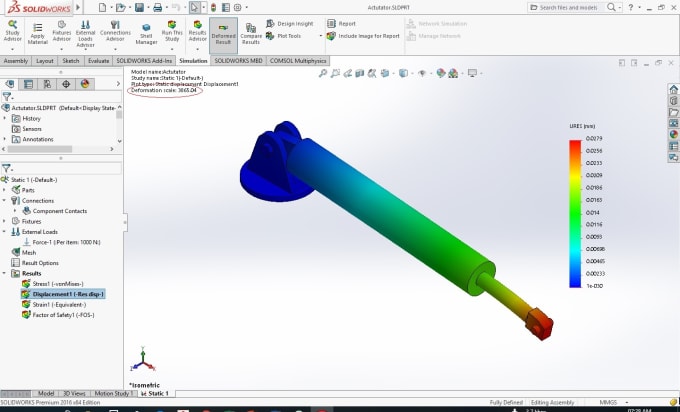This screenshot has width=680, height=412.
Task: Click the Print icon
Action: [x=158, y=7]
